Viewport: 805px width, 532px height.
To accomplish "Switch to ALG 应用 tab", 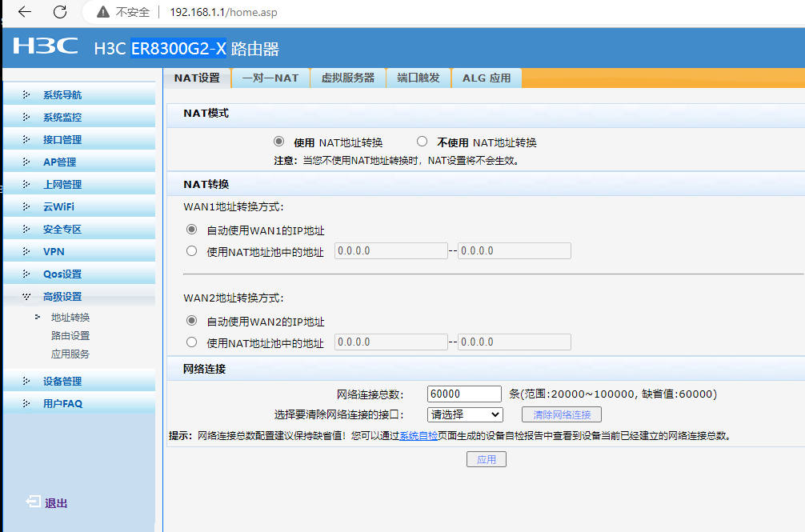I will (x=487, y=78).
